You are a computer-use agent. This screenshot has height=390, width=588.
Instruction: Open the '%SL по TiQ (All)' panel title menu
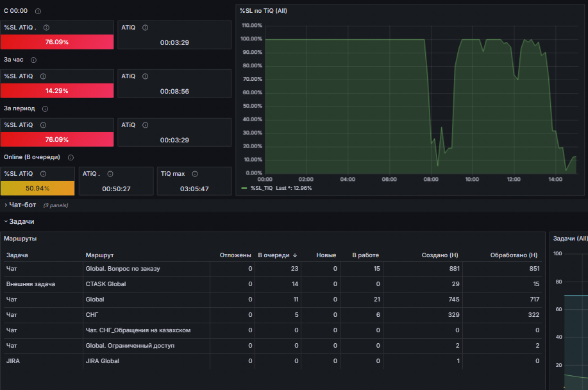(264, 11)
